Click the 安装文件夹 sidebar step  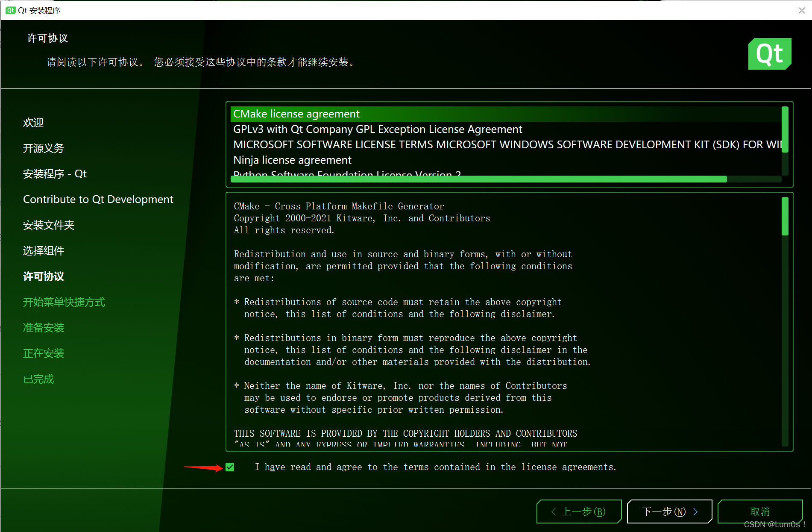pyautogui.click(x=49, y=225)
